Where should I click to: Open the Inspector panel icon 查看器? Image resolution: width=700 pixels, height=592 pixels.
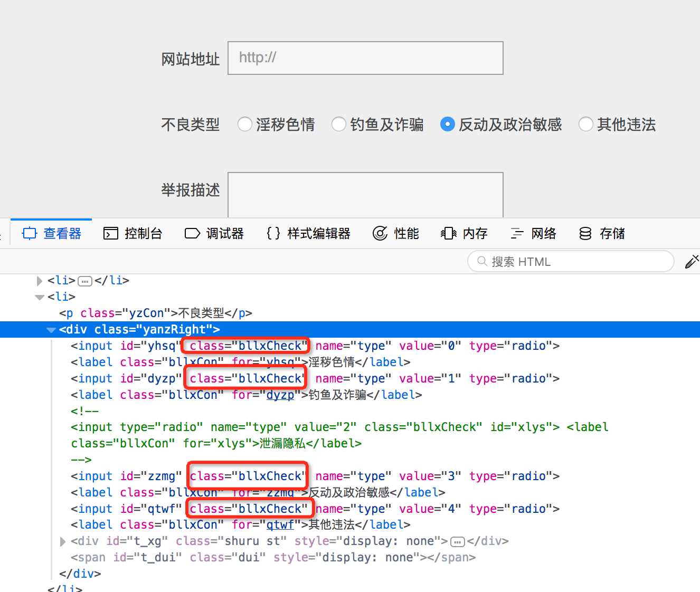click(x=30, y=233)
